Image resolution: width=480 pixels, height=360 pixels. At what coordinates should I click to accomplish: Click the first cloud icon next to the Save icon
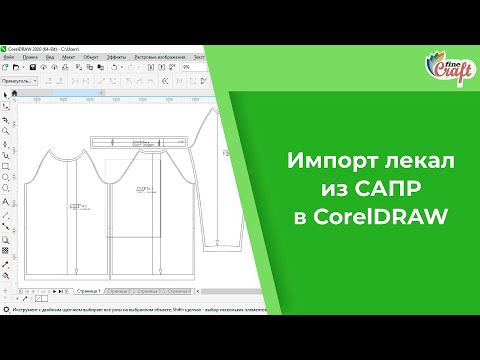coord(43,67)
